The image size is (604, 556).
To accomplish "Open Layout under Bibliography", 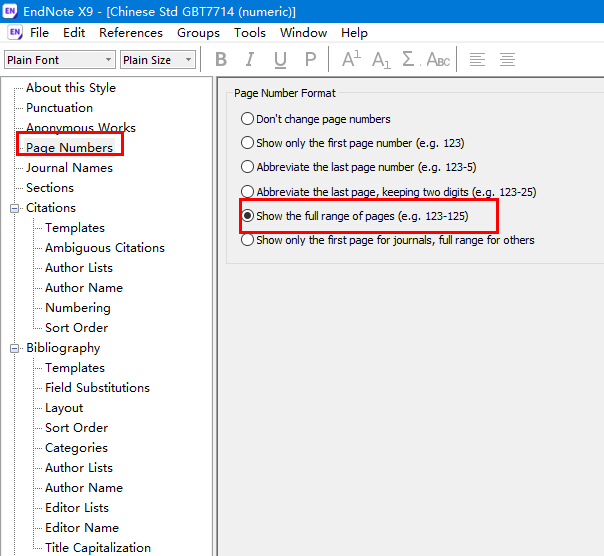I will pyautogui.click(x=64, y=408).
